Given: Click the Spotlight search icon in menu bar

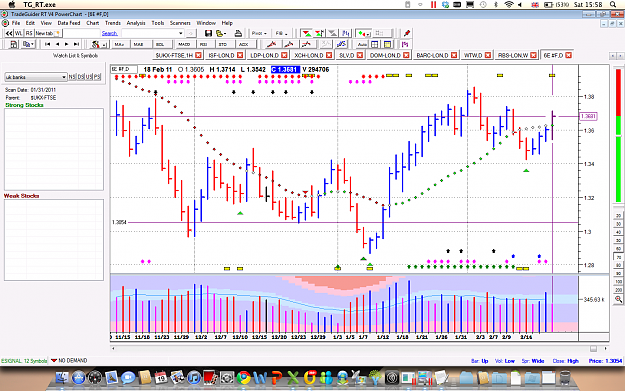Looking at the screenshot, I should 613,4.
